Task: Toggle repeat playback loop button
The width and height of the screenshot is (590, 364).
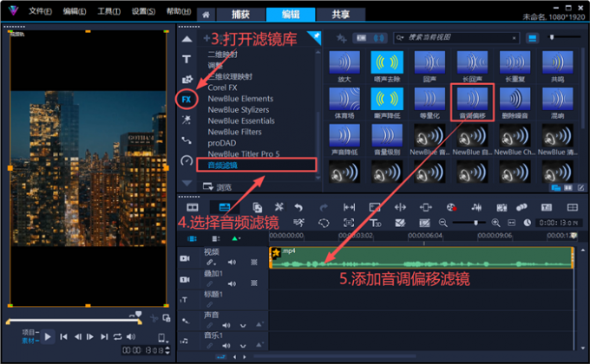Action: [117, 336]
